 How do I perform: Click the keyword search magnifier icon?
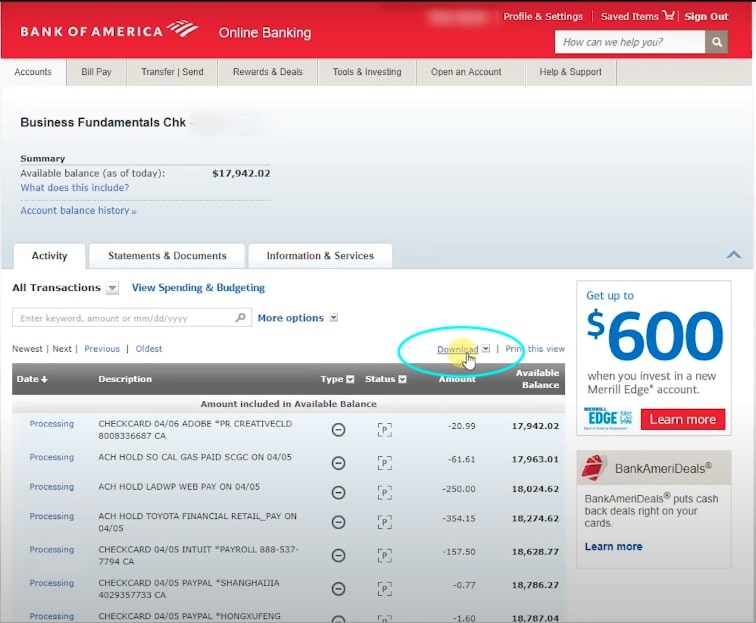pos(240,317)
